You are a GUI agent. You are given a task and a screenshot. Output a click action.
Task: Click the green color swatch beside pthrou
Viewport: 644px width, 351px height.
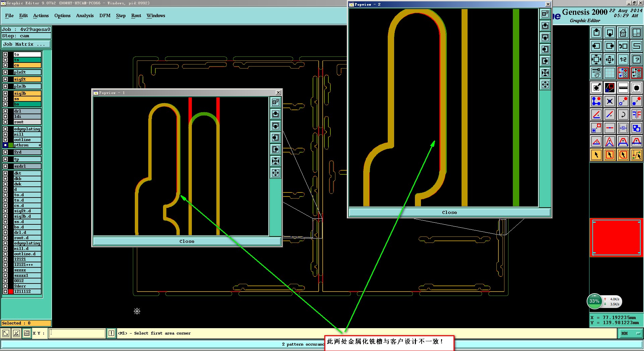point(11,145)
